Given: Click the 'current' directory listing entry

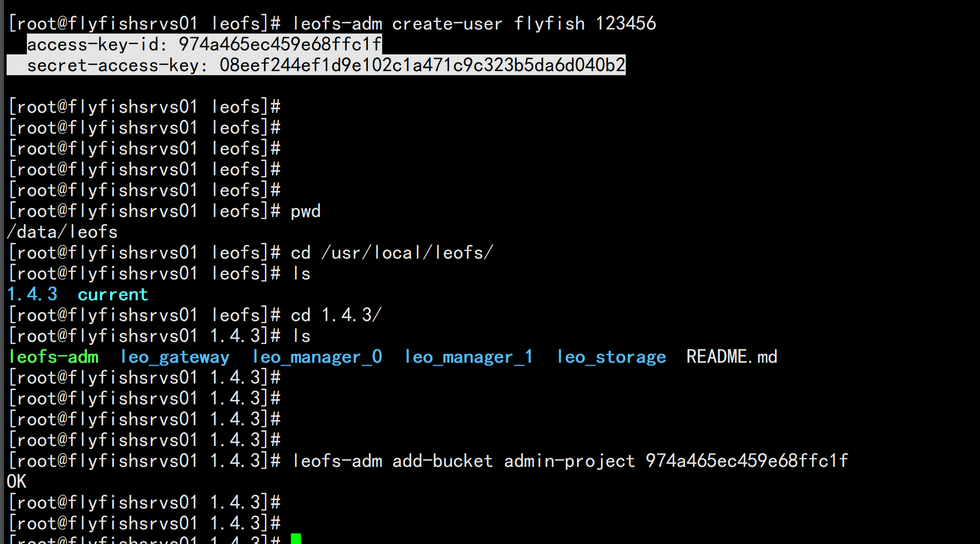Looking at the screenshot, I should tap(113, 295).
